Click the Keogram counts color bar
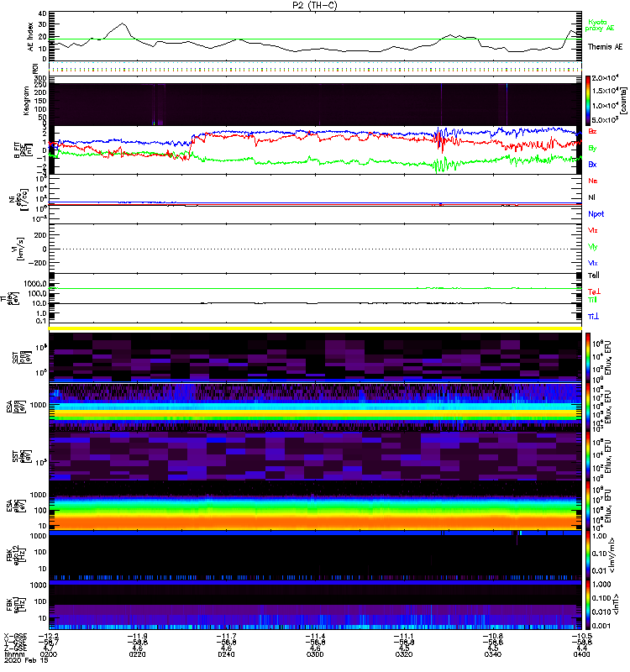The image size is (630, 672). pos(588,101)
